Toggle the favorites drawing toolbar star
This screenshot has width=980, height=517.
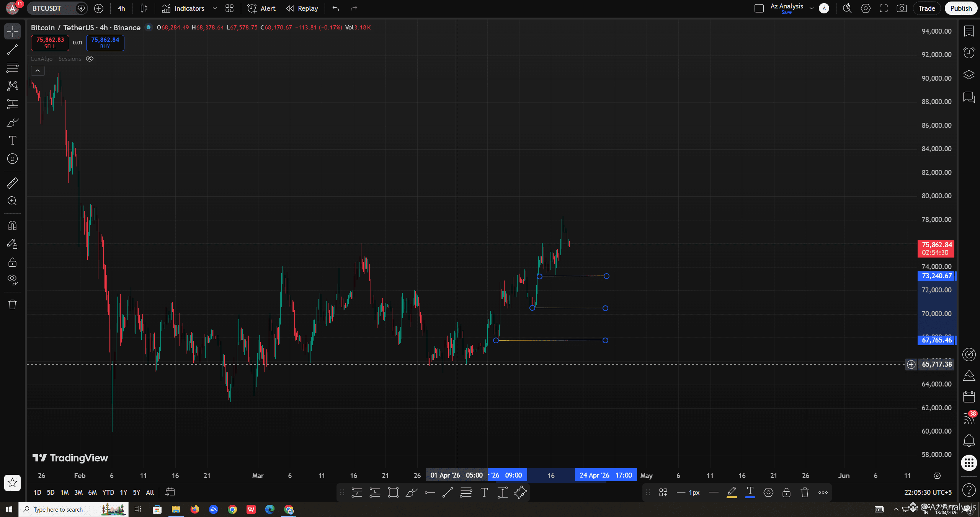12,483
